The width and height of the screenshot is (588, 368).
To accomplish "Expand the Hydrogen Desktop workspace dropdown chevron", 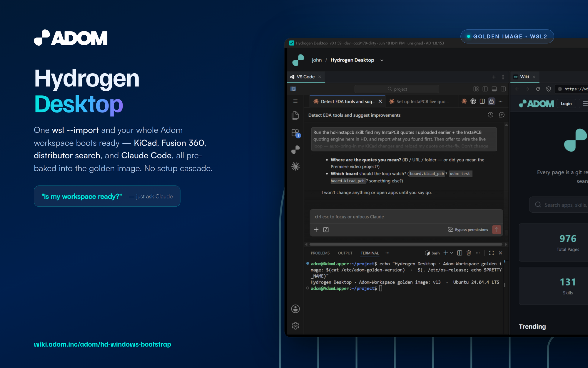I will pos(382,60).
